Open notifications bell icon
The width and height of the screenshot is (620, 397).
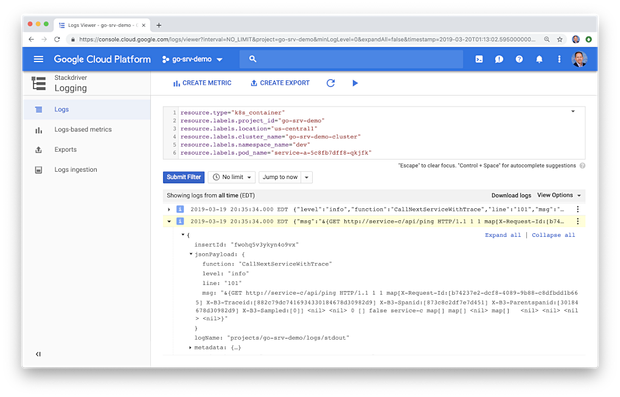tap(539, 59)
